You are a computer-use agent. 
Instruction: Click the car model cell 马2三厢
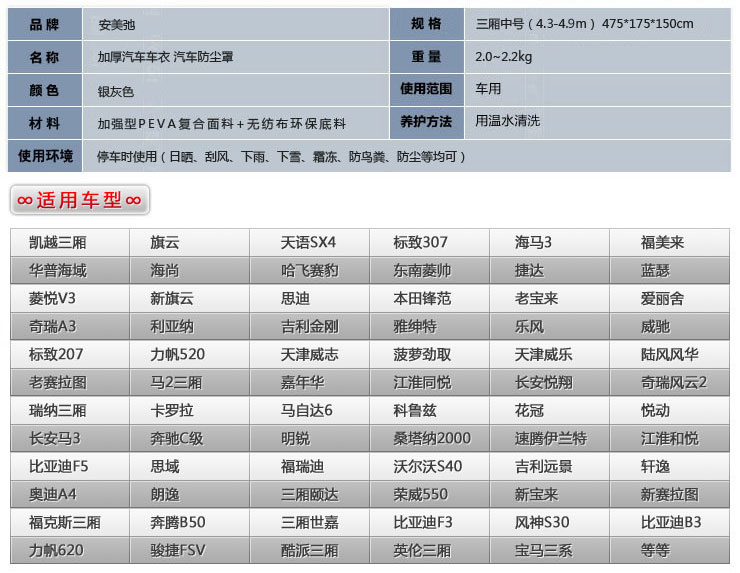(x=190, y=382)
